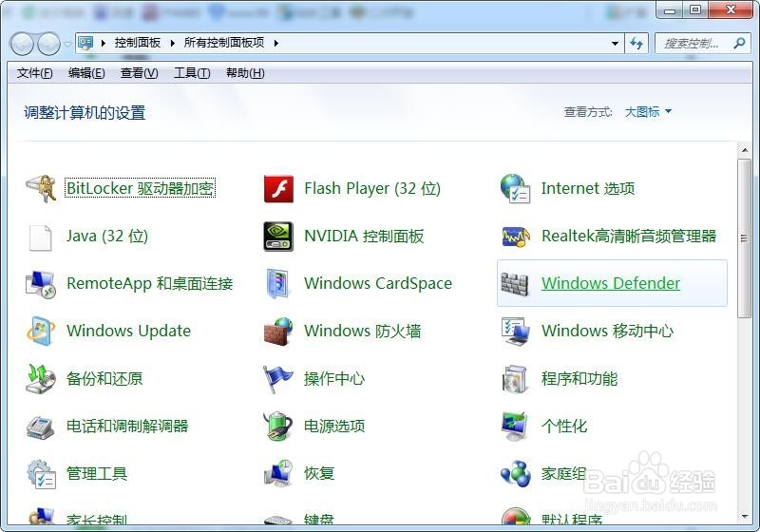Viewport: 760px width, 532px height.
Task: Open the 大图标 view mode dropdown
Action: (x=648, y=112)
